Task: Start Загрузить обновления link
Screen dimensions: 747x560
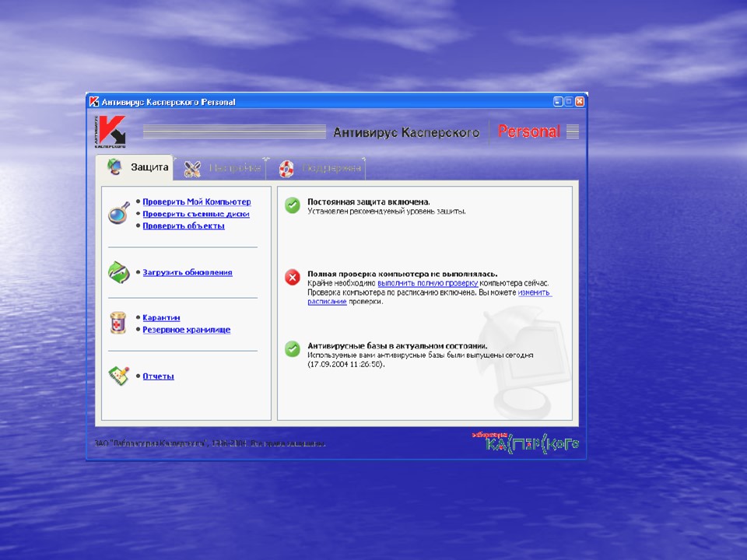Action: tap(187, 273)
